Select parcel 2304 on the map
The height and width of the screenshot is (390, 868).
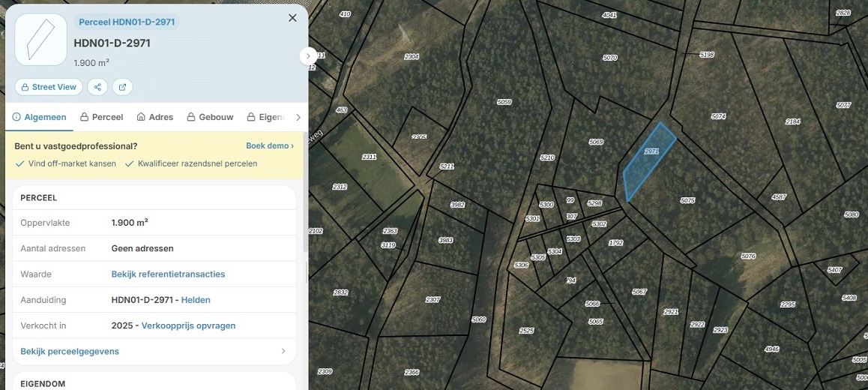412,56
